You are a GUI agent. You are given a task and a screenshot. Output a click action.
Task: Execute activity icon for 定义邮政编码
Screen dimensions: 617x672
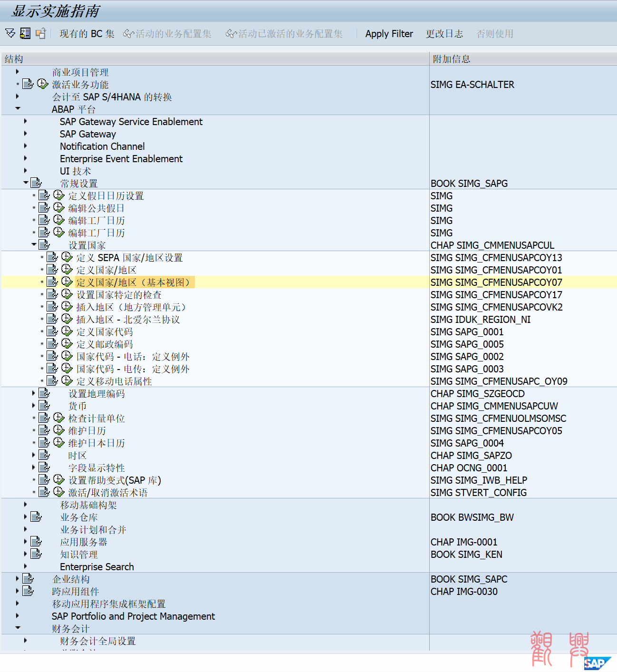[67, 344]
